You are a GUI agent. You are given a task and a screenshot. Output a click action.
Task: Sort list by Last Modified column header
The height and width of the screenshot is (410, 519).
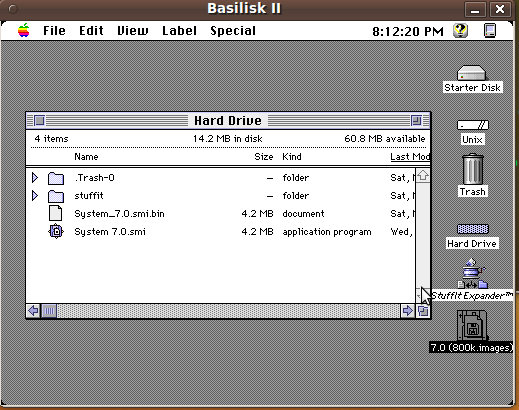[410, 157]
